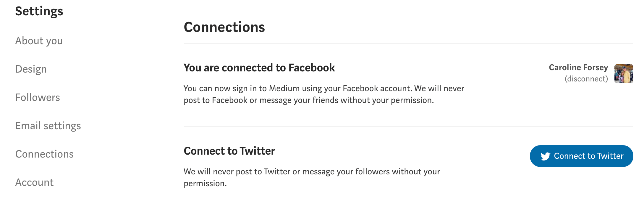Click the (disconnect) text under Caroline Forsey

point(586,79)
